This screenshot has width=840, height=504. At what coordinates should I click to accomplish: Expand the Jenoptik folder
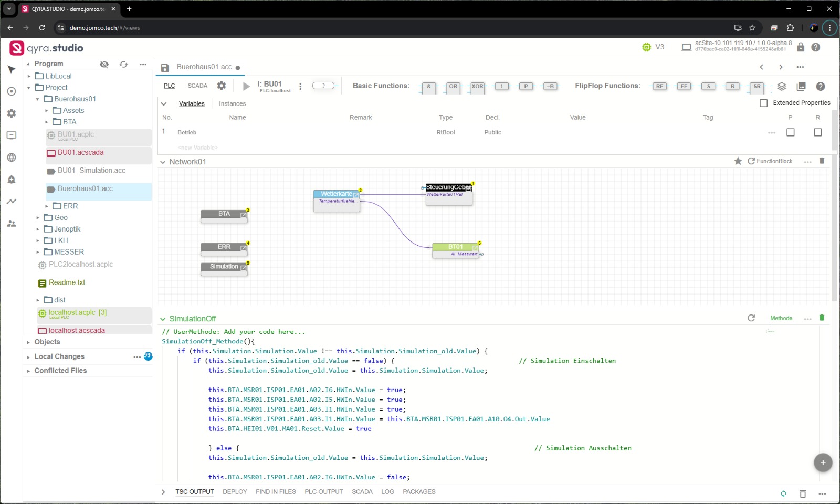click(x=38, y=229)
